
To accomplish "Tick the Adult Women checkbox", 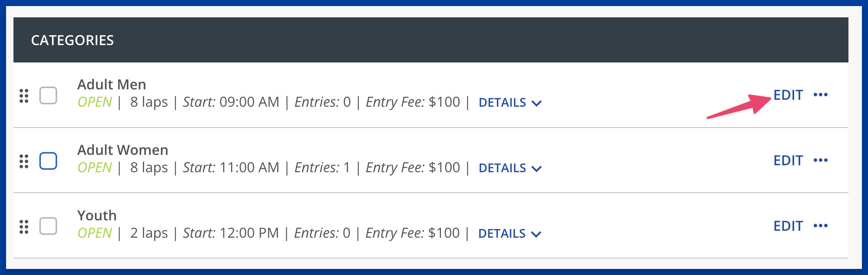I will [x=48, y=161].
